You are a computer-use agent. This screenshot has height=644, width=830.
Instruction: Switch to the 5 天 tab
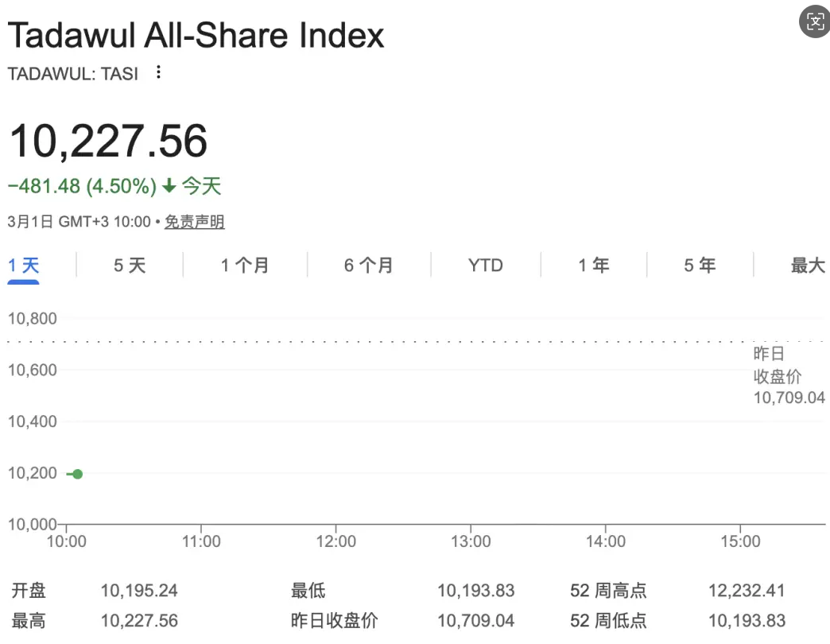click(130, 266)
